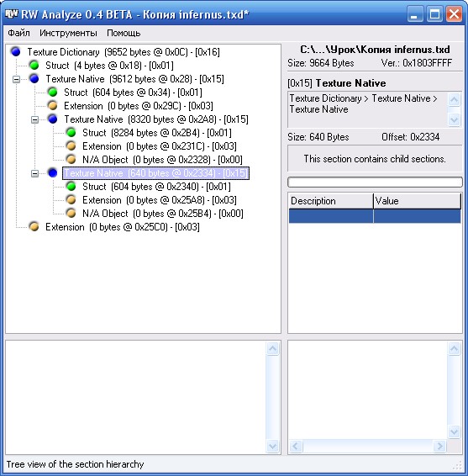Screen dimensions: 468x476
Task: Click green icon of Struct 604 bytes @ 0x34
Action: tap(53, 93)
